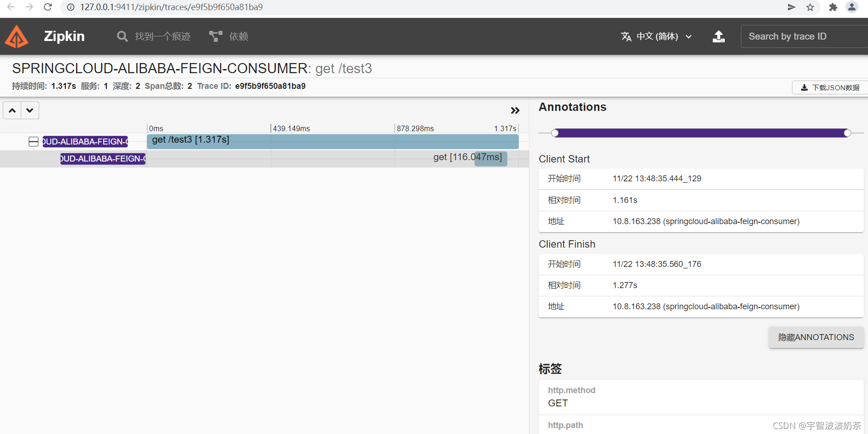Click the right annotation slider handle

pos(847,133)
